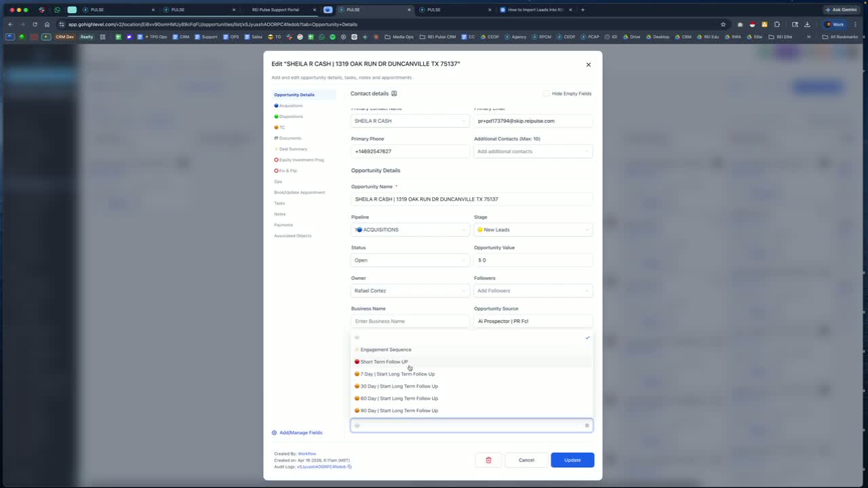Open the All Bookmarks folder

click(x=840, y=37)
